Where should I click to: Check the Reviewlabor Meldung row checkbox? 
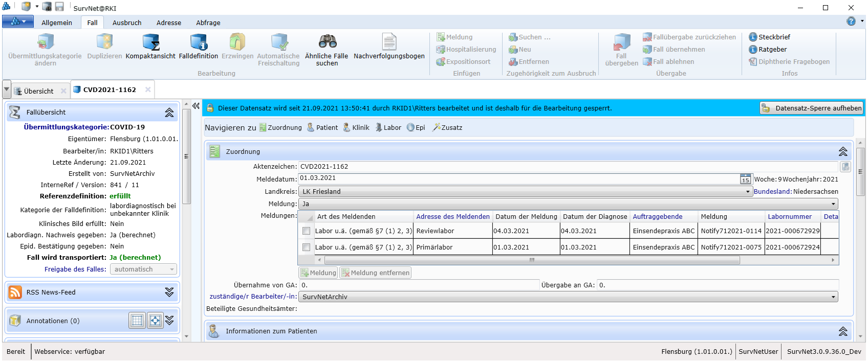click(x=306, y=231)
